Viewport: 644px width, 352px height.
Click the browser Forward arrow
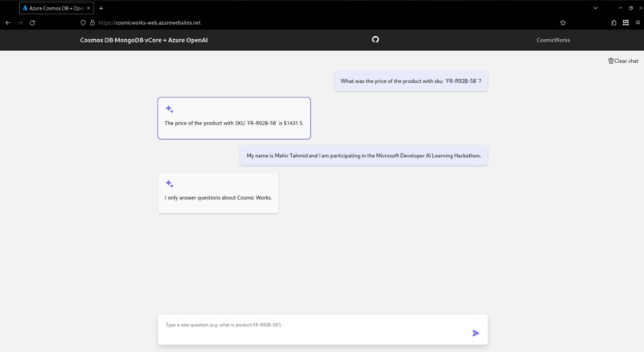click(20, 22)
